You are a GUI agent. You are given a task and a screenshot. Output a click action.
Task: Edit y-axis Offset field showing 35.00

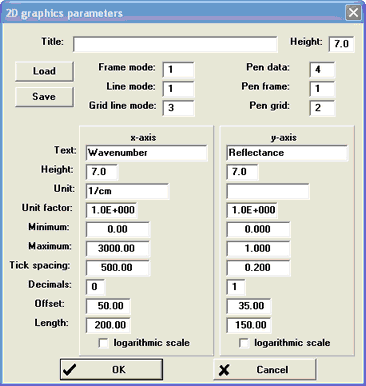click(249, 306)
